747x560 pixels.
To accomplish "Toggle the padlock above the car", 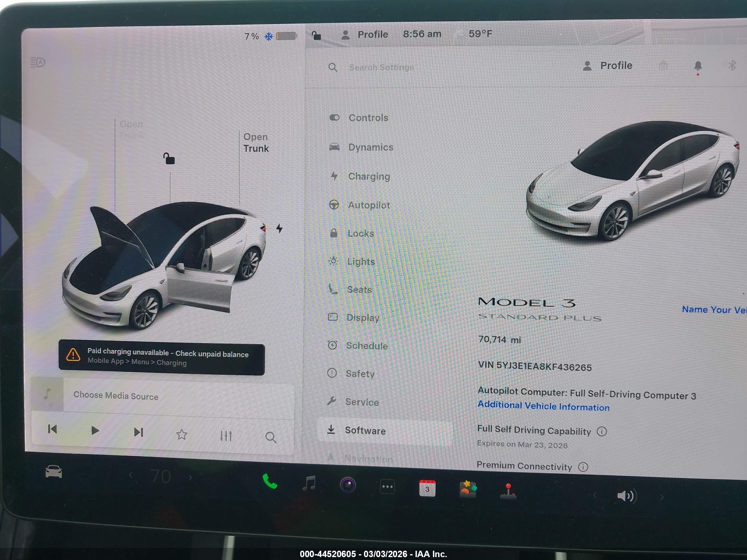I will point(169,158).
